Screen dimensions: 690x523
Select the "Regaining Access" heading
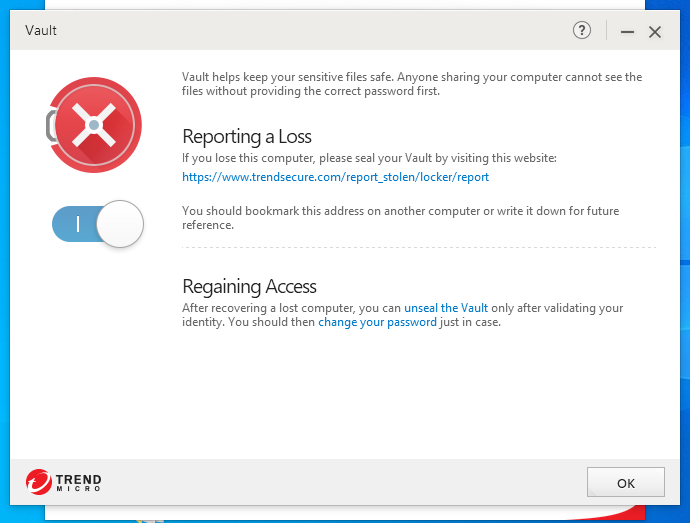tap(249, 287)
